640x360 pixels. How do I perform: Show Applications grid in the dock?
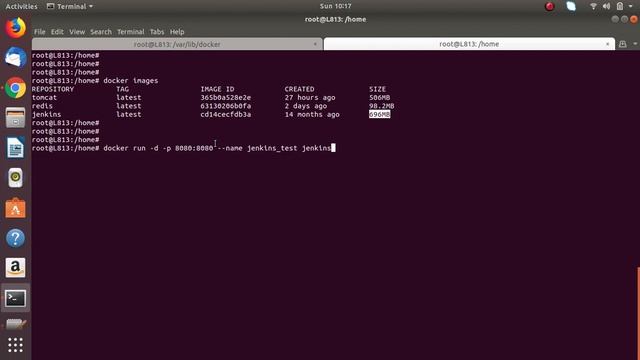tap(16, 345)
